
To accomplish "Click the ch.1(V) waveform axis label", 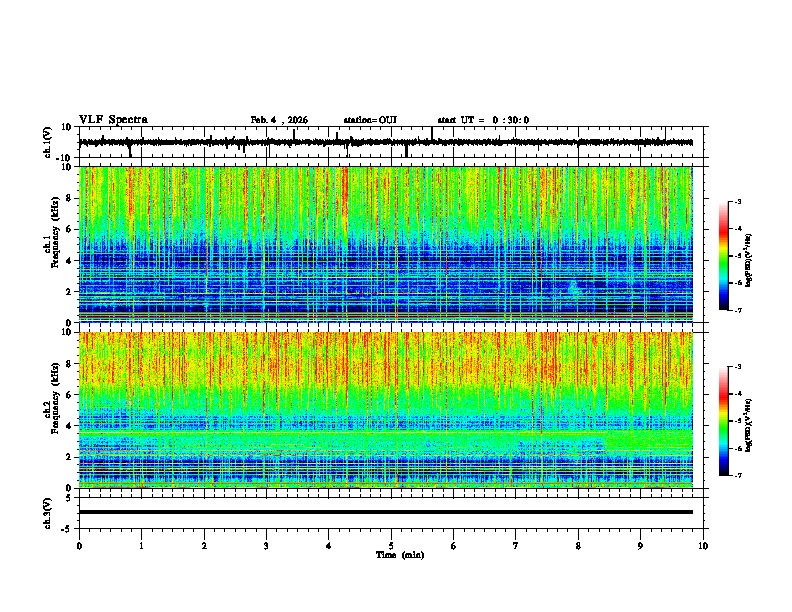I will [48, 142].
